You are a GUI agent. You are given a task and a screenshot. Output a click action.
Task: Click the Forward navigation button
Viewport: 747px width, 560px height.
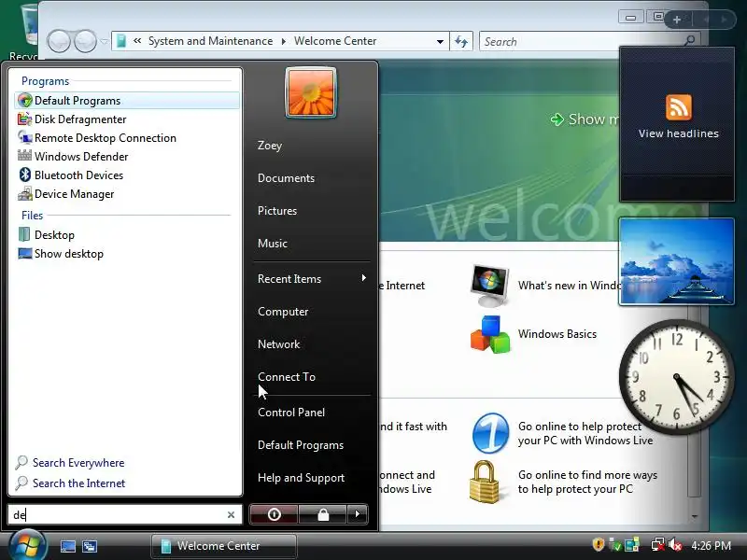85,41
